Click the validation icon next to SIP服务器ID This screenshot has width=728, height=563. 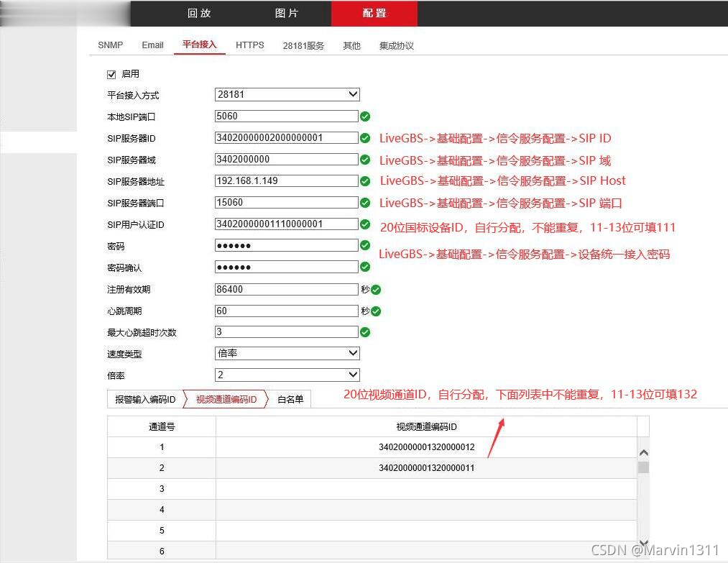(x=365, y=137)
